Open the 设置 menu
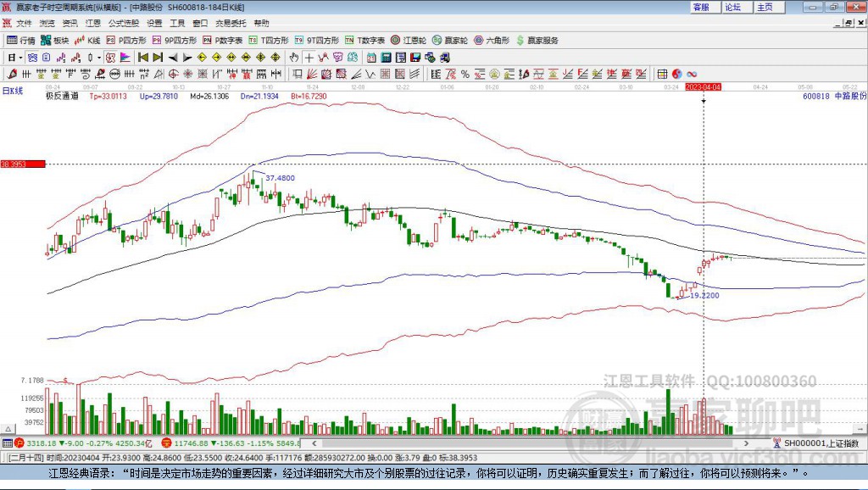 coord(154,23)
